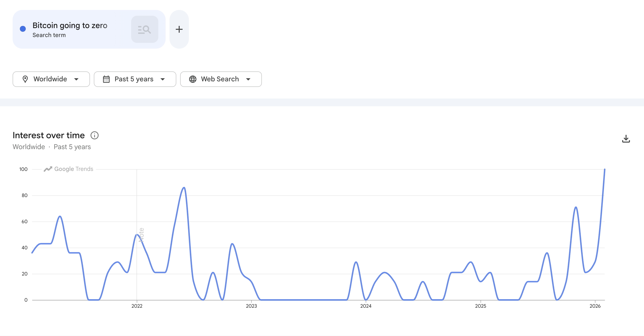Click the calendar icon on Past 5 years filter

106,79
